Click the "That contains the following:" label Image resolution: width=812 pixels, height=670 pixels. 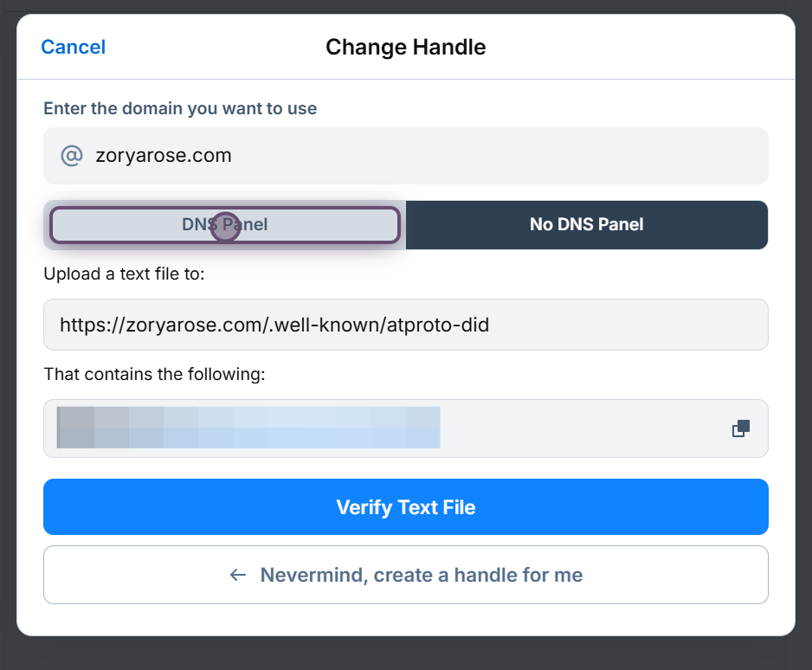point(154,375)
